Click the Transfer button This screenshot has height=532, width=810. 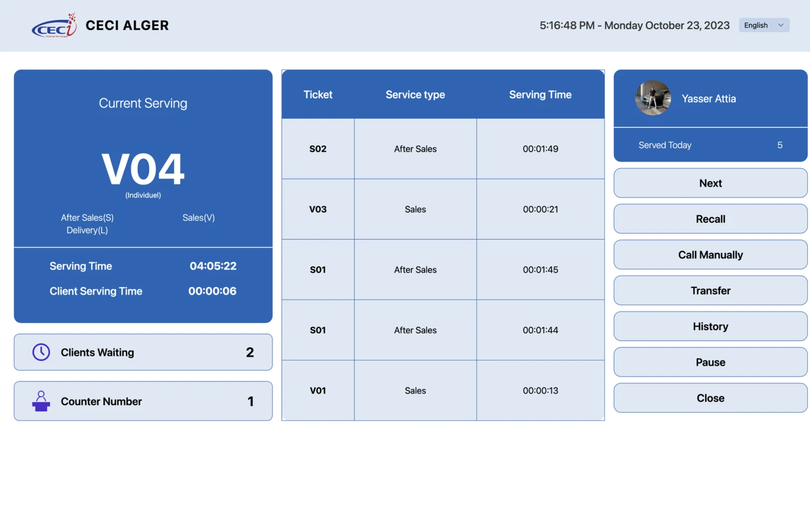[710, 291]
